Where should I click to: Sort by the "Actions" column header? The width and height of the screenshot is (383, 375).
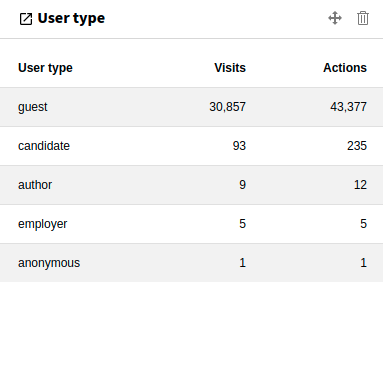tap(345, 68)
